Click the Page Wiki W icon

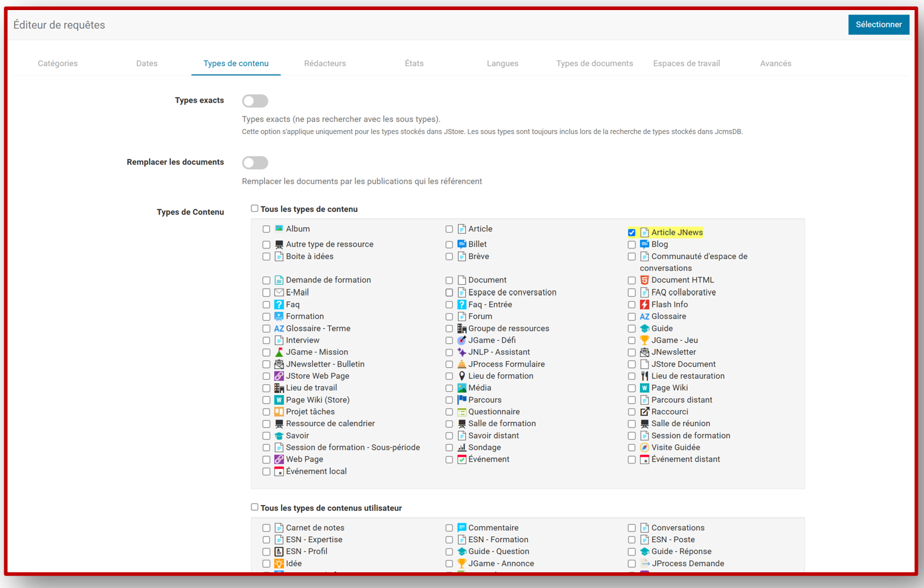pyautogui.click(x=644, y=388)
